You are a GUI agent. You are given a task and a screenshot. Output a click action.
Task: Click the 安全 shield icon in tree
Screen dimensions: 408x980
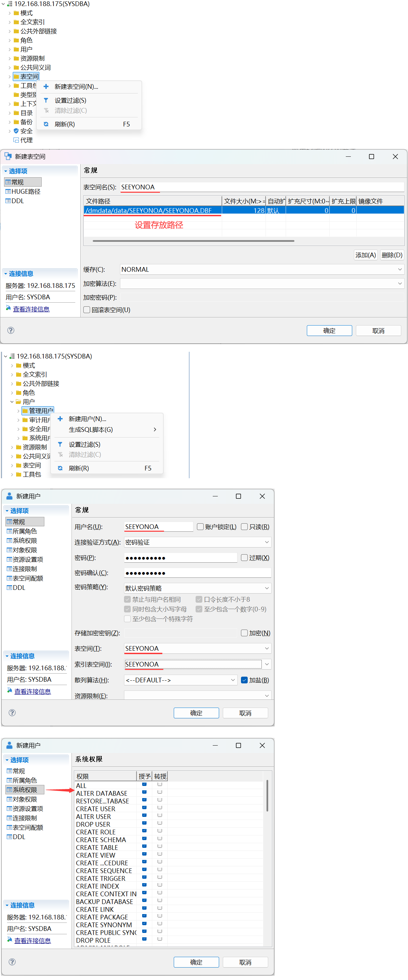tap(16, 131)
